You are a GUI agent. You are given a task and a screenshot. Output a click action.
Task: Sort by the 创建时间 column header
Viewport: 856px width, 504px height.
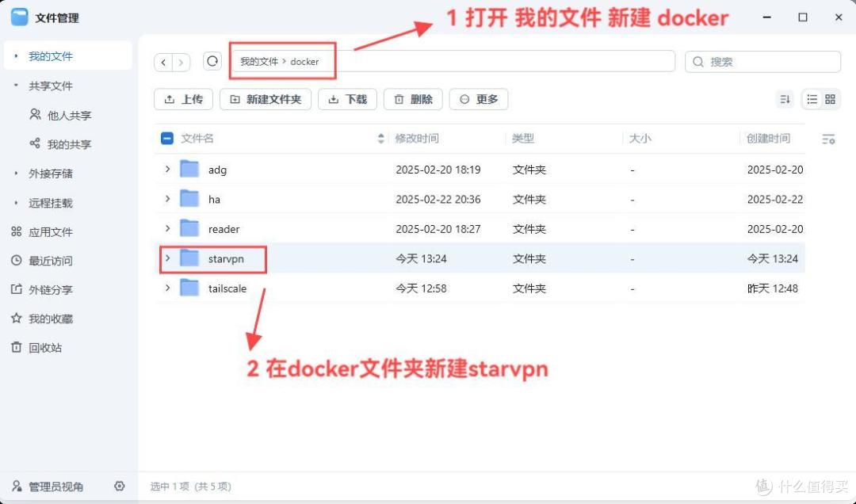click(x=768, y=139)
